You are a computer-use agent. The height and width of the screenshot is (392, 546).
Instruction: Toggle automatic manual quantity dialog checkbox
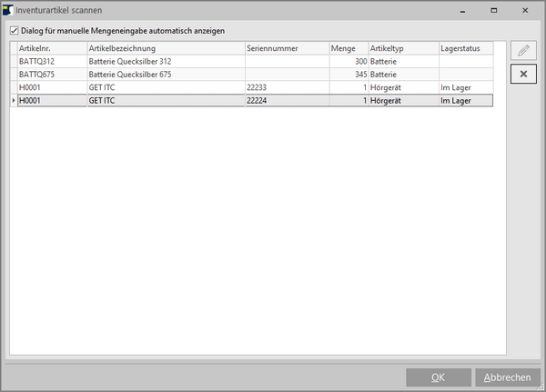[14, 31]
